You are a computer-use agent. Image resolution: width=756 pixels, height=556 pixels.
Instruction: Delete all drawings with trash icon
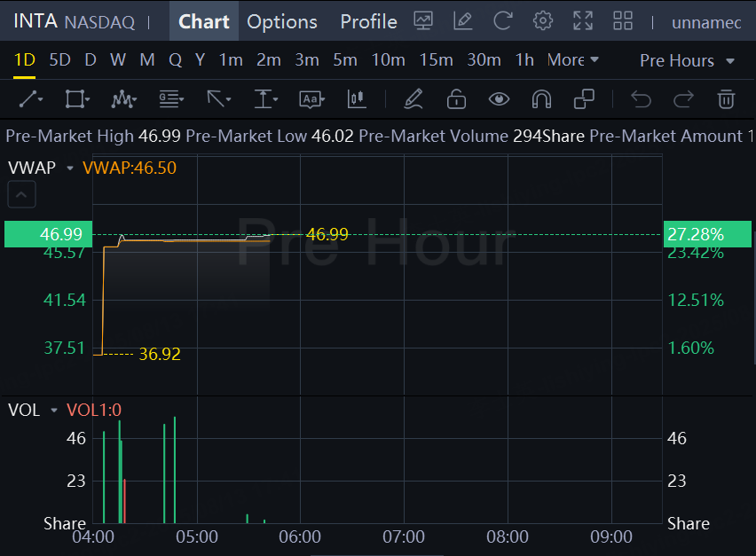pyautogui.click(x=726, y=99)
